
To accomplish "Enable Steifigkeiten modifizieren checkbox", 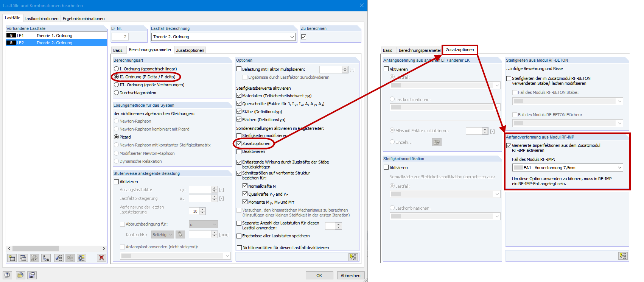I will pos(239,136).
